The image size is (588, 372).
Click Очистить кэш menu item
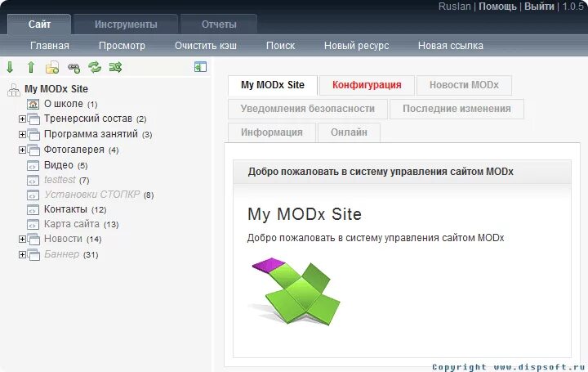pyautogui.click(x=206, y=46)
